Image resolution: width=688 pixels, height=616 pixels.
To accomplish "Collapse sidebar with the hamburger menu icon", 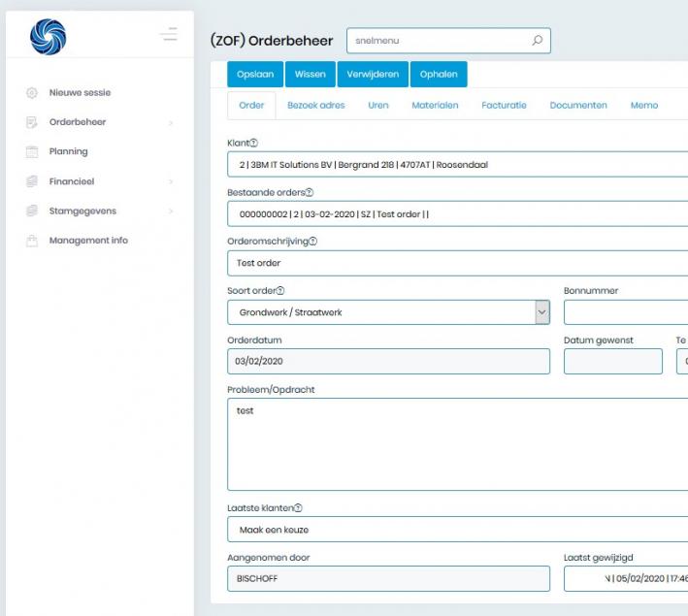I will pyautogui.click(x=169, y=35).
